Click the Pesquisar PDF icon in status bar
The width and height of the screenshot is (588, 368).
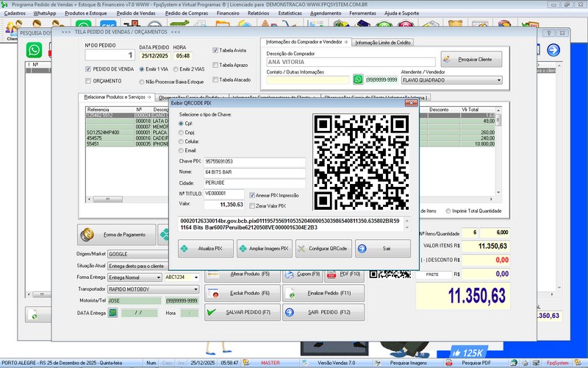click(x=448, y=363)
